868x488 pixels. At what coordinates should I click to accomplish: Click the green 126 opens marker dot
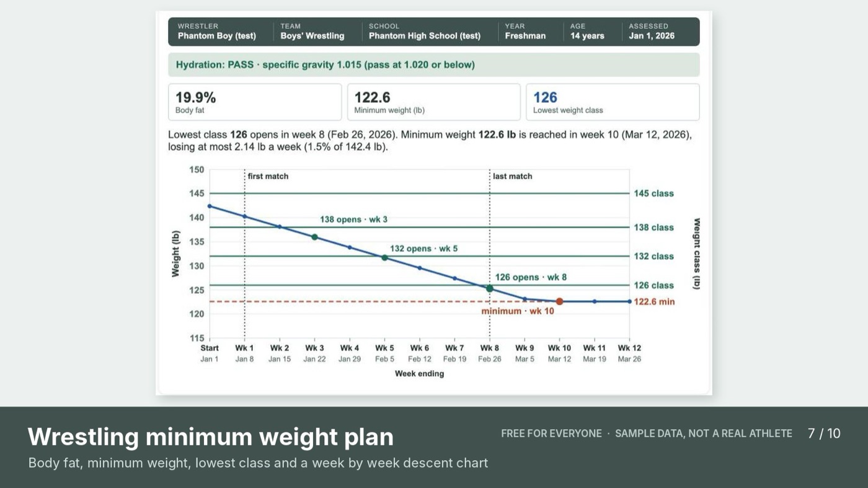pos(490,288)
